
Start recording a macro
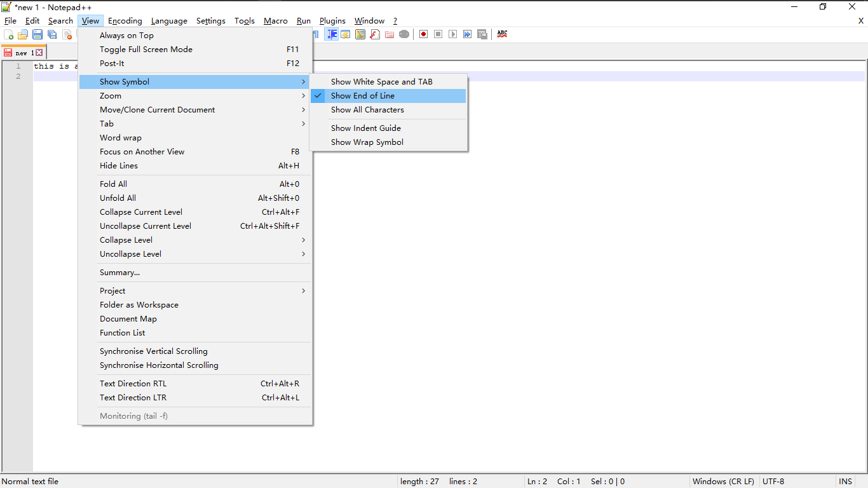click(x=423, y=34)
